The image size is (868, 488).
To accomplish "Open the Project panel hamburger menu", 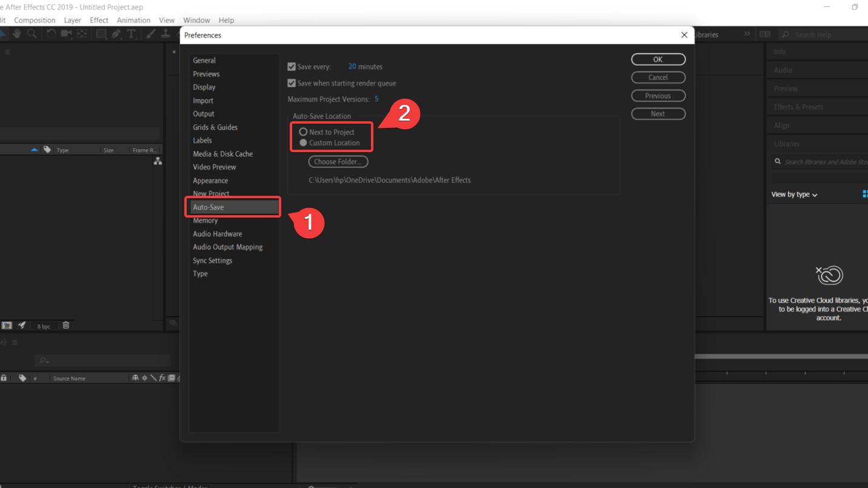I will [x=7, y=52].
